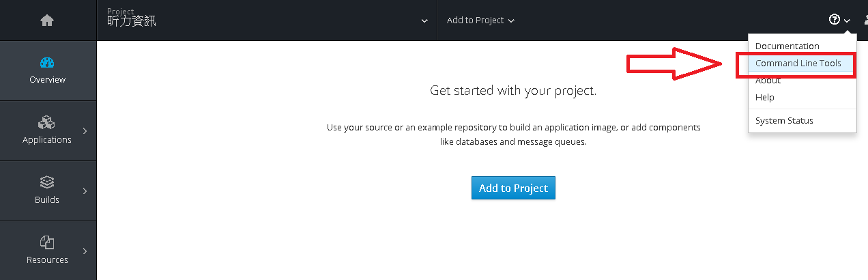868x280 pixels.
Task: Click the Overview sidebar label
Action: pos(47,79)
